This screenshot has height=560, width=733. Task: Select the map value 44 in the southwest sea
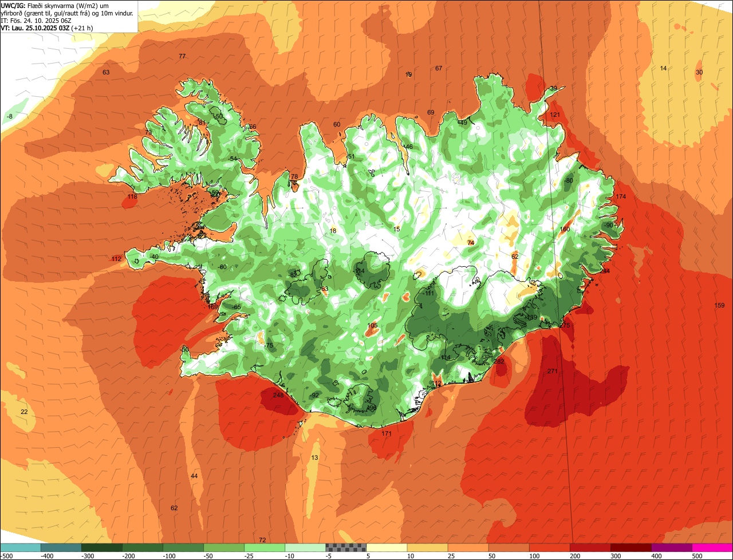coord(194,476)
